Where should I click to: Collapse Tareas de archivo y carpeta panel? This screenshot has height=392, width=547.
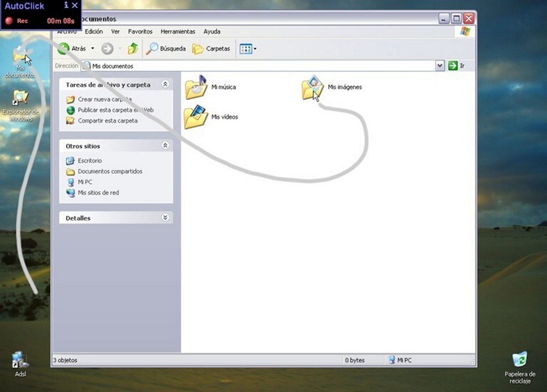pyautogui.click(x=165, y=84)
